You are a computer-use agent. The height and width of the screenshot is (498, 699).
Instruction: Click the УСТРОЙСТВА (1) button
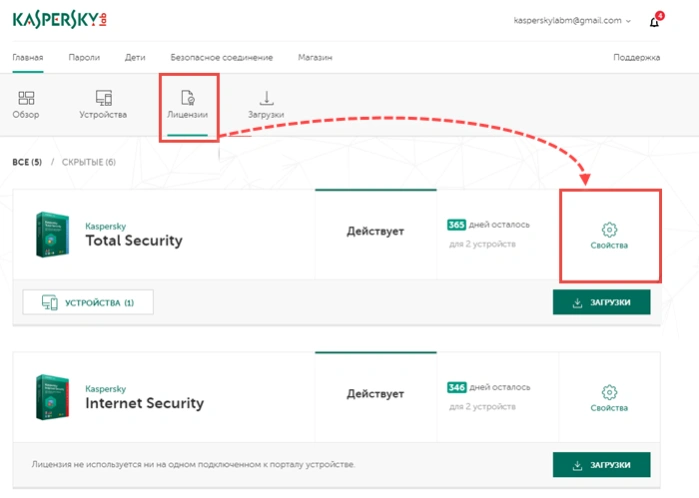tap(88, 302)
